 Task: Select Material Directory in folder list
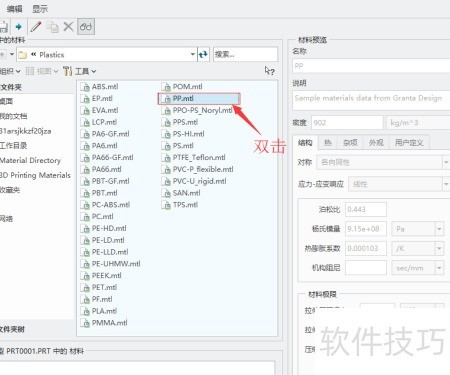30,160
